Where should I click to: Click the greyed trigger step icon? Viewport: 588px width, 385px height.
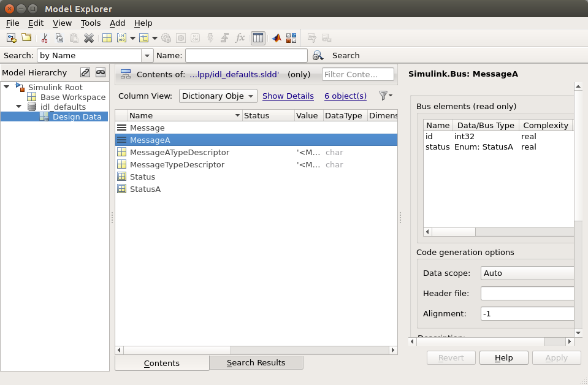click(224, 38)
